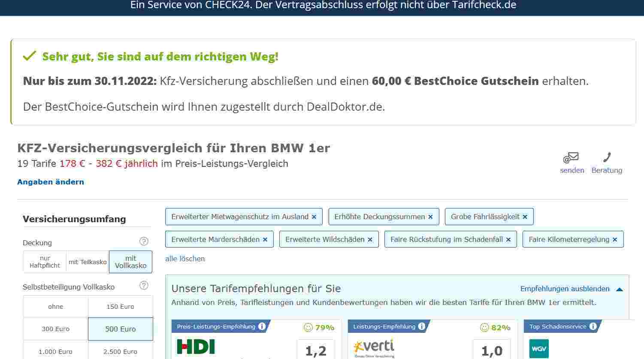
Task: Click the verti 1,0 rating box
Action: click(x=492, y=350)
